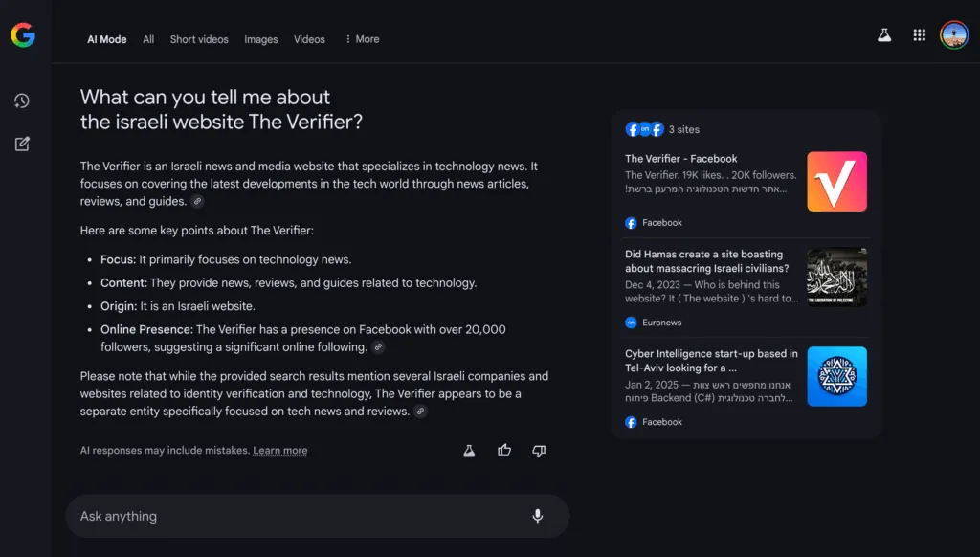
Task: Show source link after first paragraph
Action: (x=197, y=202)
